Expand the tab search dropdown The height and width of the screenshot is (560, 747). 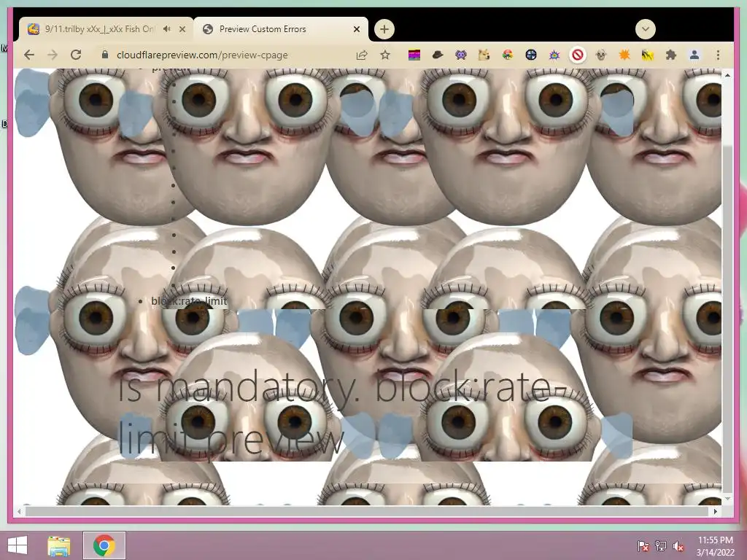(645, 29)
